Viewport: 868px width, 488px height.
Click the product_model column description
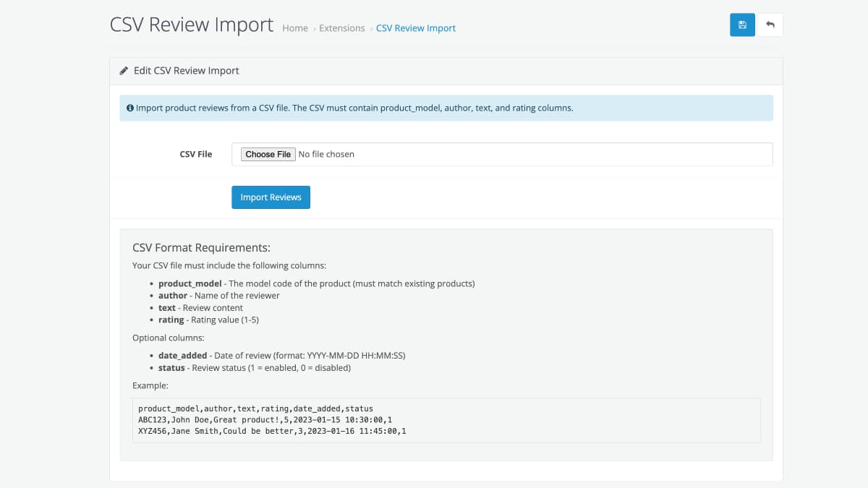tap(316, 283)
